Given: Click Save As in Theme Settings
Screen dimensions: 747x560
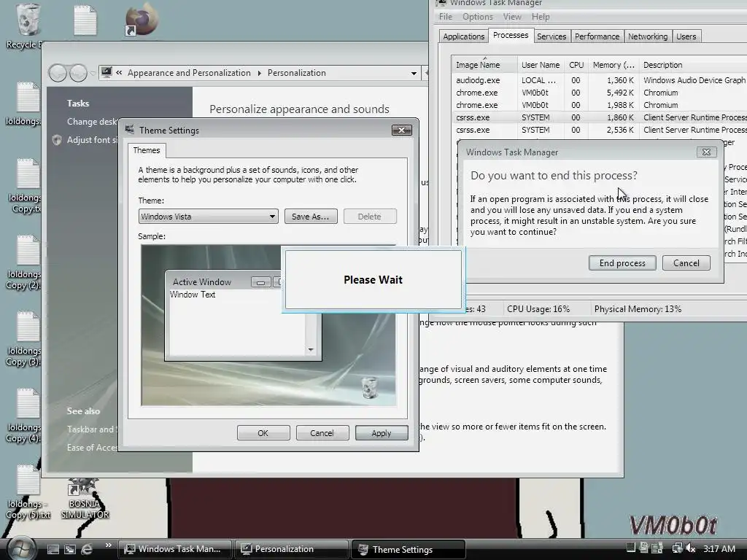Looking at the screenshot, I should point(311,216).
